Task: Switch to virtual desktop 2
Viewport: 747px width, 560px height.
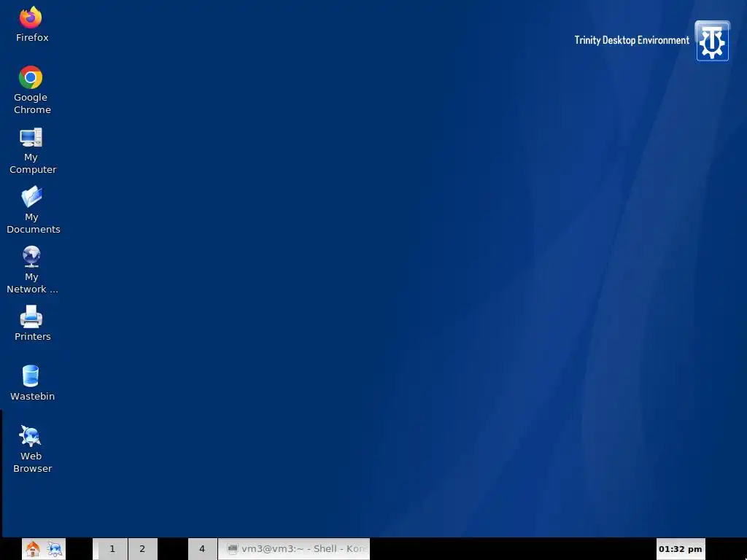Action: (x=142, y=549)
